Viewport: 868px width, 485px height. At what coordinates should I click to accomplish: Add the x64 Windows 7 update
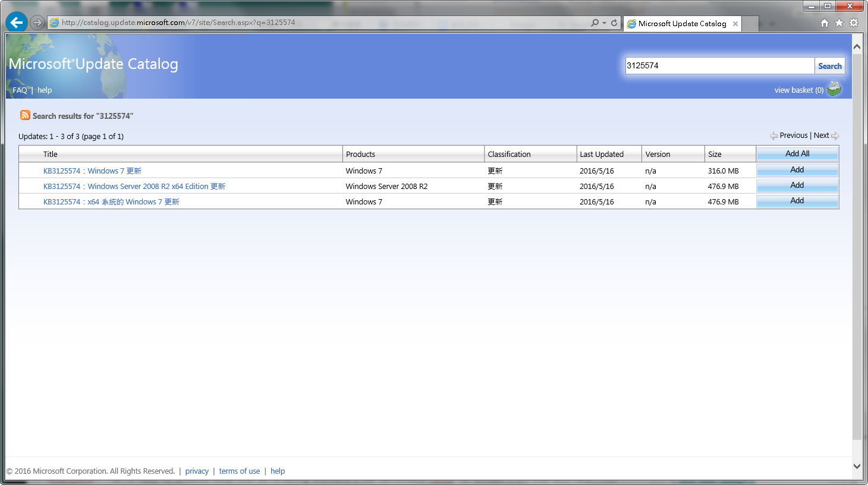point(797,201)
